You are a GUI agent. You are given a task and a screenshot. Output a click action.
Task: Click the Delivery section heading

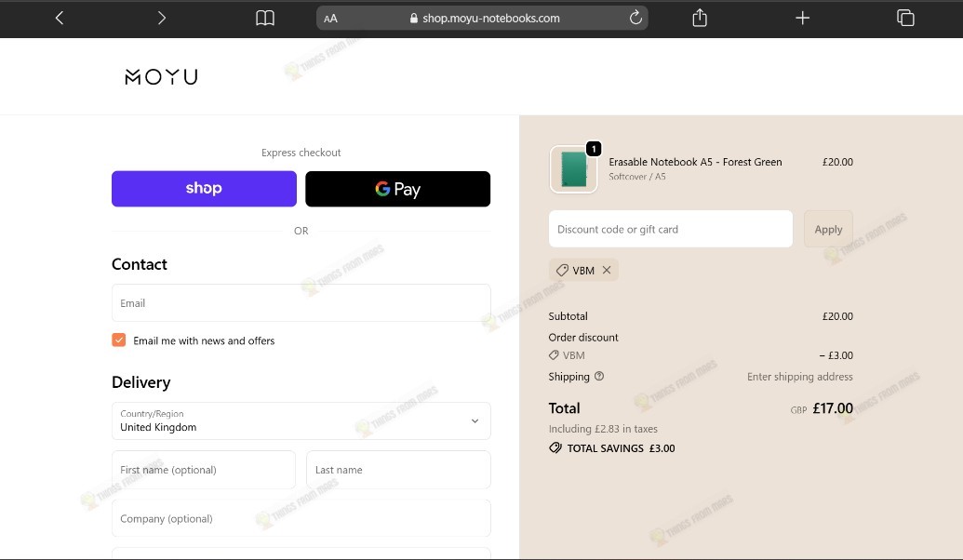click(141, 382)
